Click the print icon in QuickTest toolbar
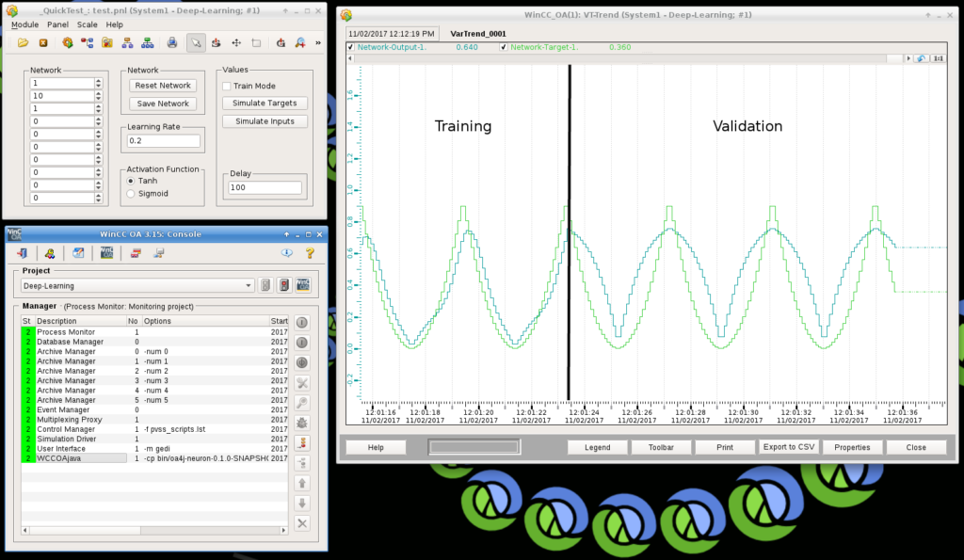964x560 pixels. tap(172, 42)
